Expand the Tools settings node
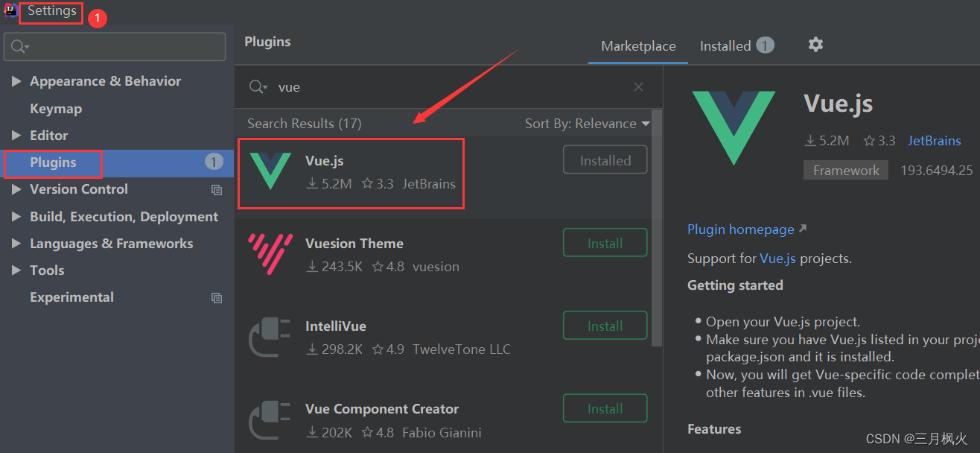The width and height of the screenshot is (980, 453). click(x=16, y=270)
